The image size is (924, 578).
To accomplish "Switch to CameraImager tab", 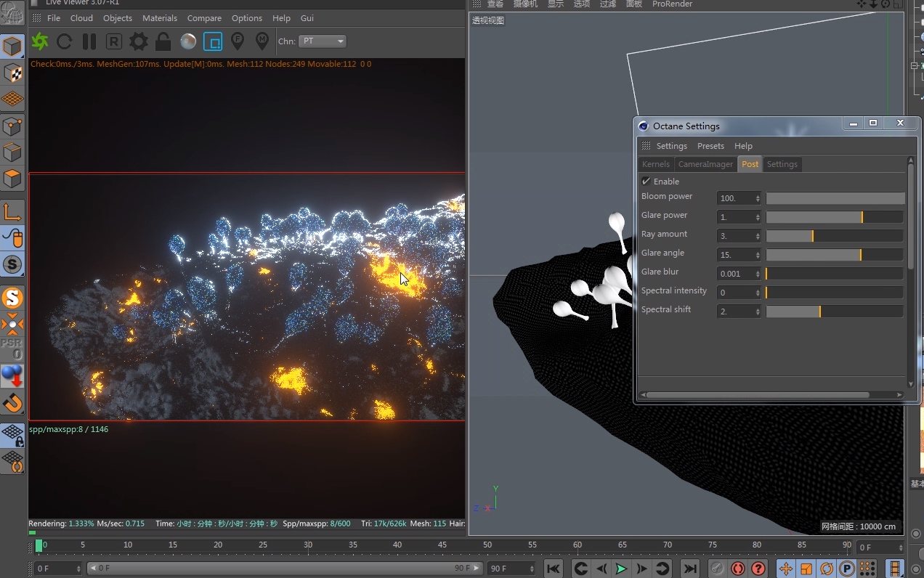I will (x=705, y=164).
